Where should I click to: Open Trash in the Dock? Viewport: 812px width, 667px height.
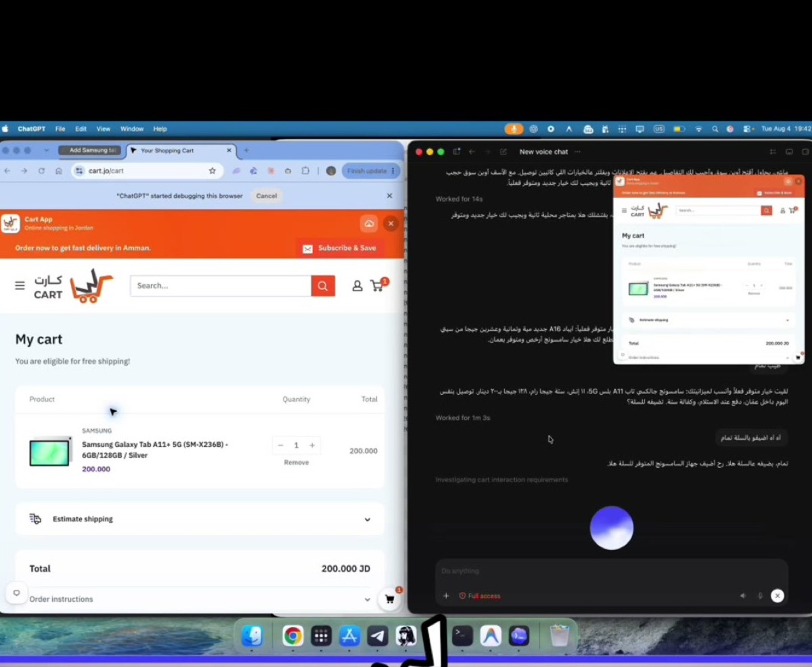pyautogui.click(x=560, y=635)
